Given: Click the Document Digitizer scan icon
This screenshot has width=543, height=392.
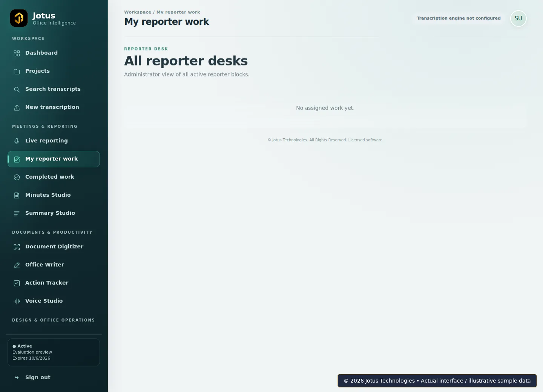Looking at the screenshot, I should coord(17,247).
